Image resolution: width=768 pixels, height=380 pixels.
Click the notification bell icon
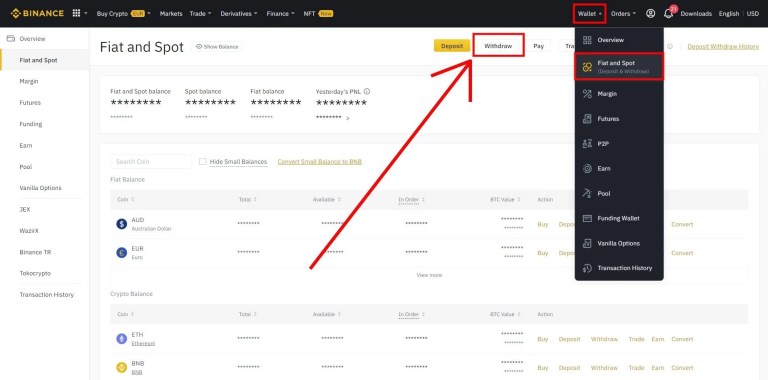point(668,14)
